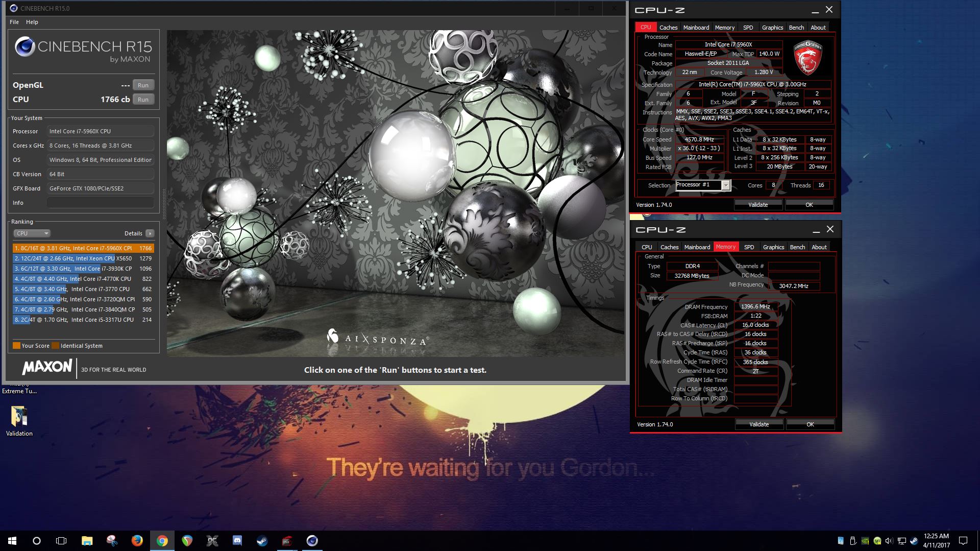This screenshot has height=551, width=980.
Task: Switch to Graphics tab in bottom CPU-Z window
Action: tap(773, 247)
